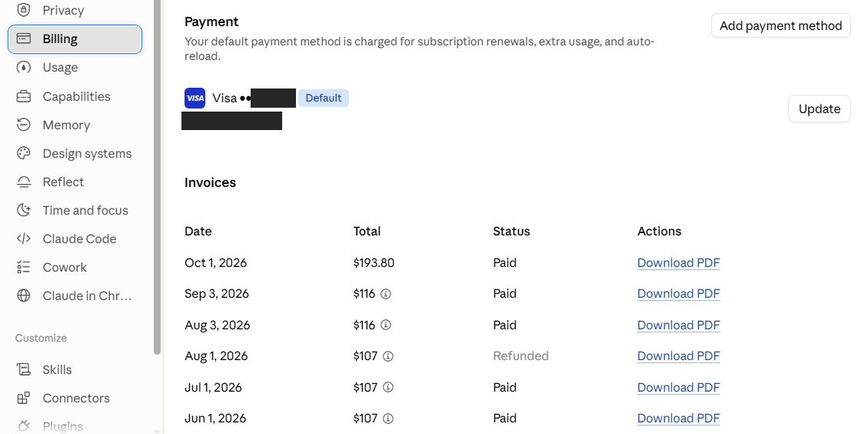Screen dimensions: 868x434
Task: Open the Claude Code settings section
Action: (75, 239)
